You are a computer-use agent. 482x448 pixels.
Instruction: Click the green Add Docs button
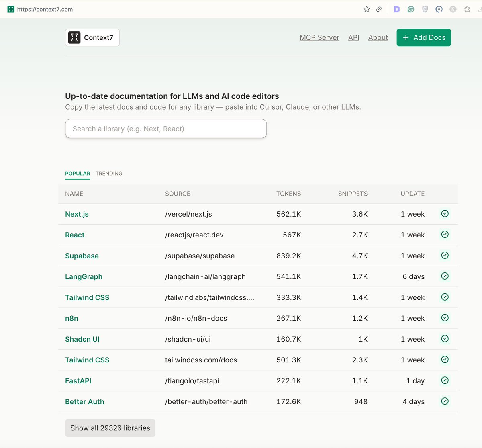coord(424,37)
